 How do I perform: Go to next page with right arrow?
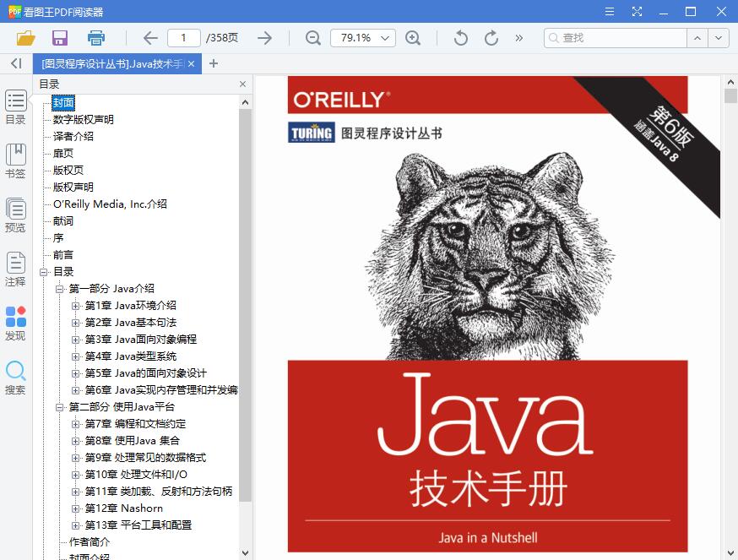click(x=265, y=38)
